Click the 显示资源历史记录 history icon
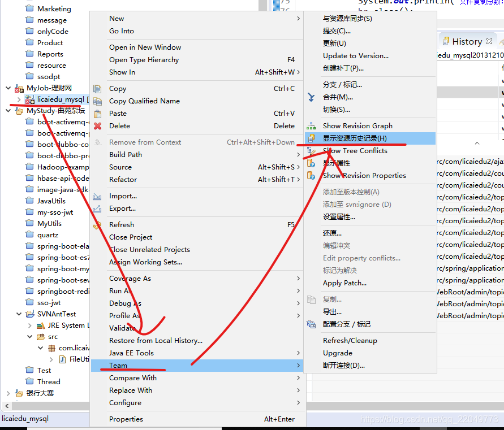The width and height of the screenshot is (504, 430). [311, 138]
